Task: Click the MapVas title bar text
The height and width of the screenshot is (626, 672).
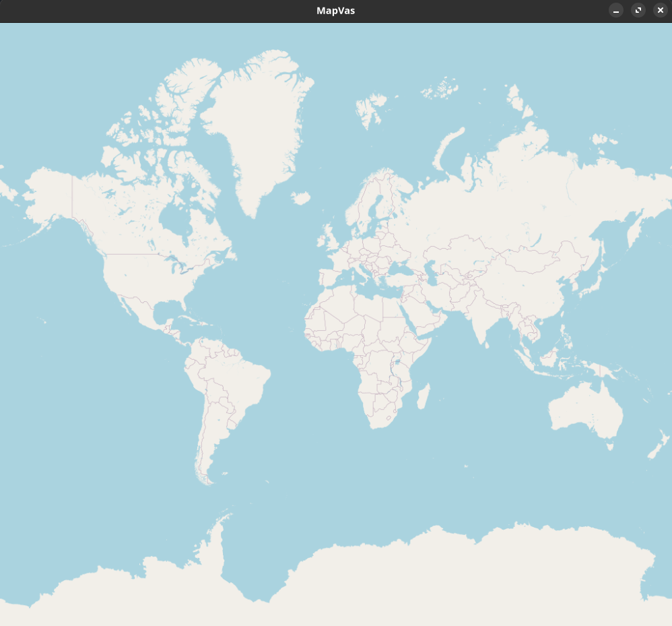Action: click(x=335, y=10)
